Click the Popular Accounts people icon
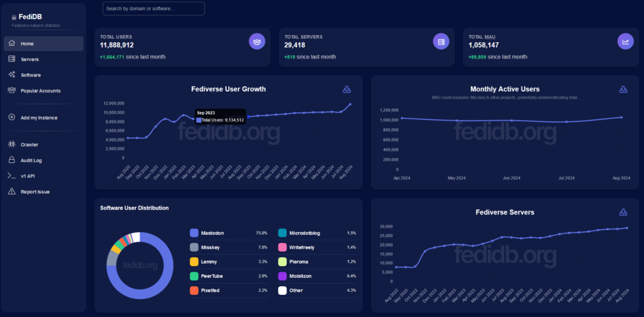Screen dimensions: 644x317 tap(12, 91)
